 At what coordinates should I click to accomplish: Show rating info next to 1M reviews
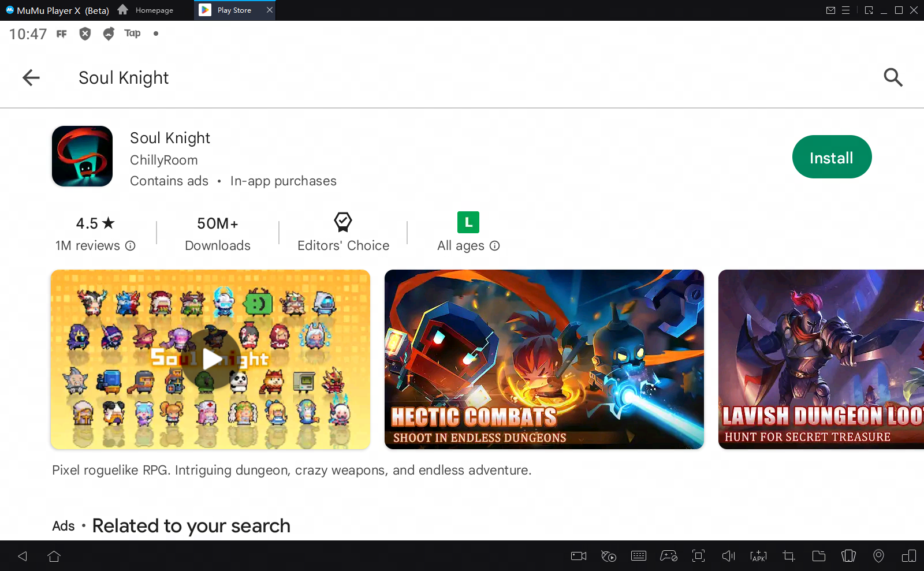(x=131, y=246)
